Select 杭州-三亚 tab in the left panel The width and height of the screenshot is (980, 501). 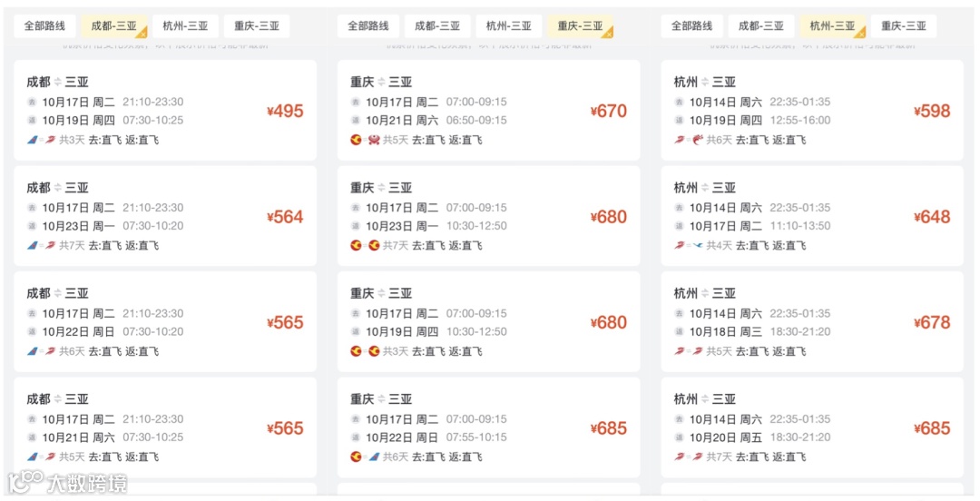pos(185,26)
